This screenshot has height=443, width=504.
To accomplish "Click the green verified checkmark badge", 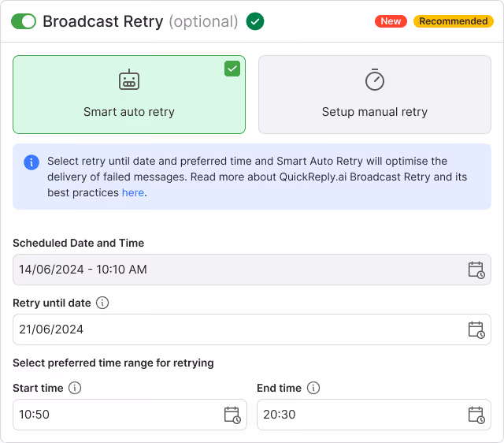I will click(x=255, y=21).
